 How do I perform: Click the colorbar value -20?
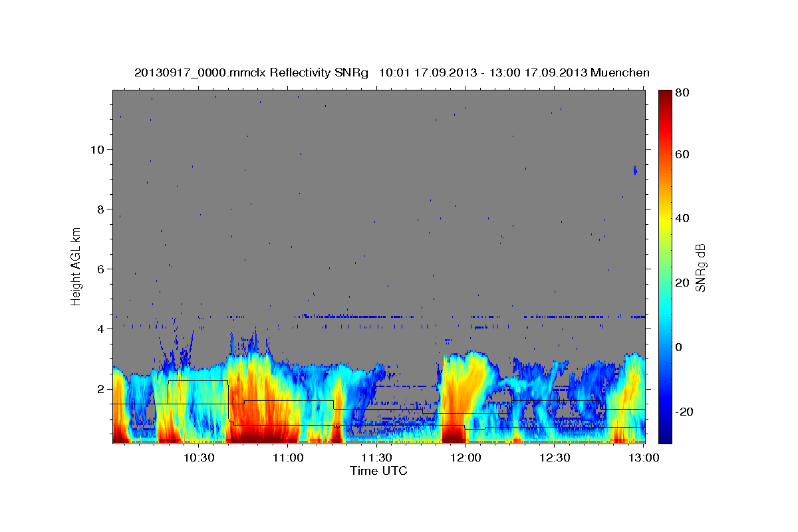(x=683, y=412)
